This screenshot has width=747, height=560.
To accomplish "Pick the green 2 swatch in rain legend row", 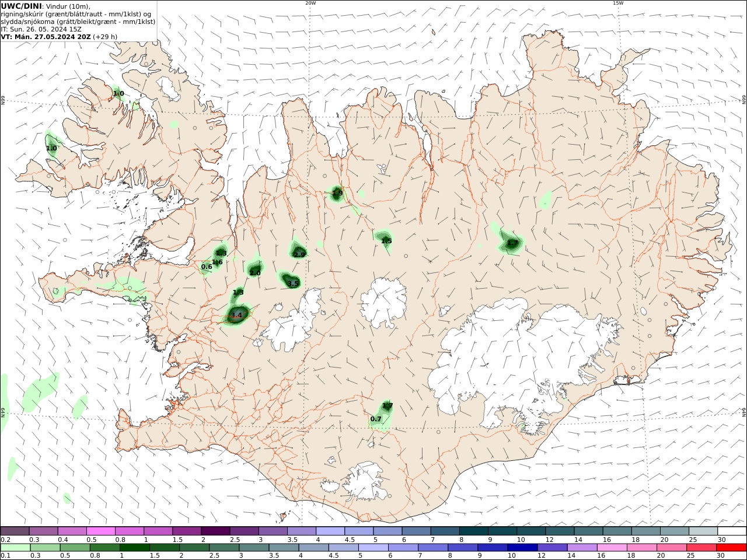I will point(194,547).
